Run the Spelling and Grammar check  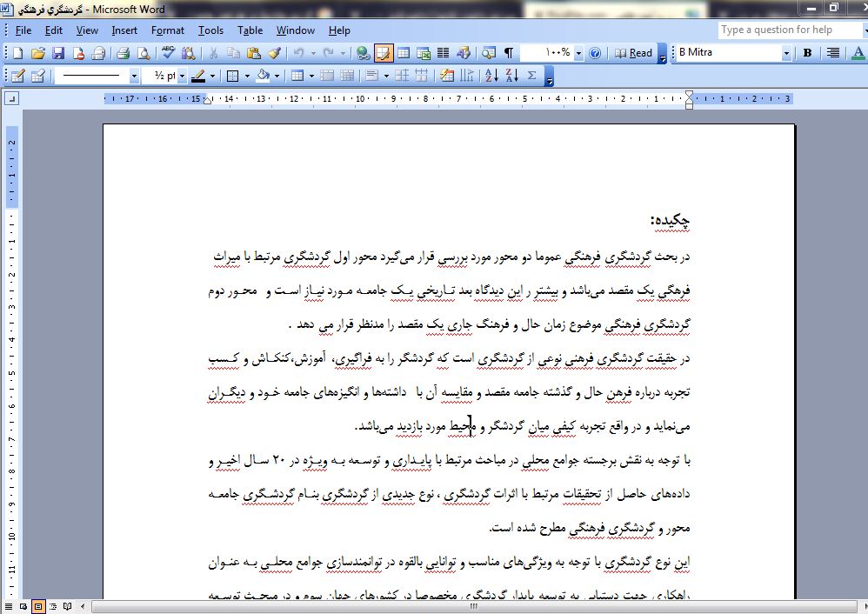(x=169, y=53)
